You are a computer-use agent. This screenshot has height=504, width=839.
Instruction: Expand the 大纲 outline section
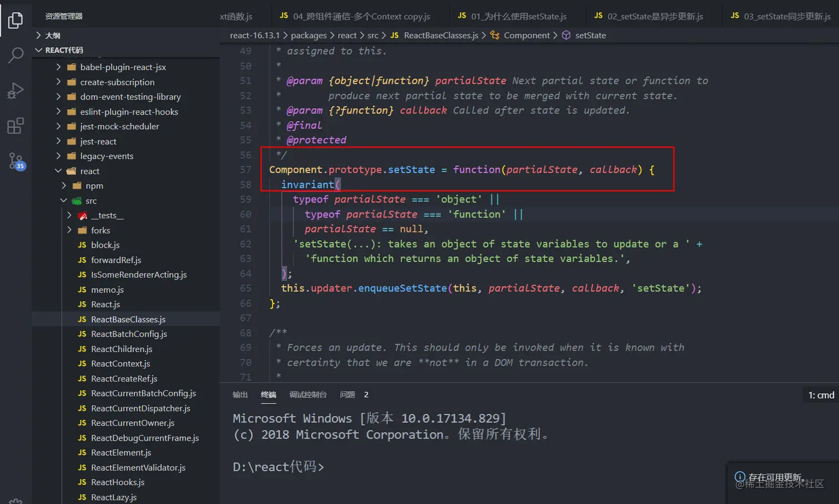point(38,35)
